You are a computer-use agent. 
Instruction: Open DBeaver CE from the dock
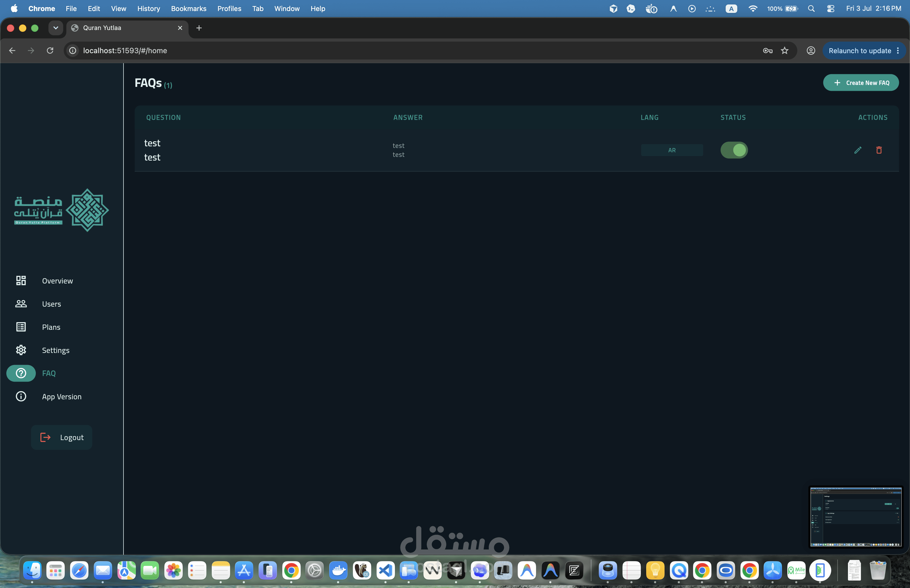[x=362, y=570]
